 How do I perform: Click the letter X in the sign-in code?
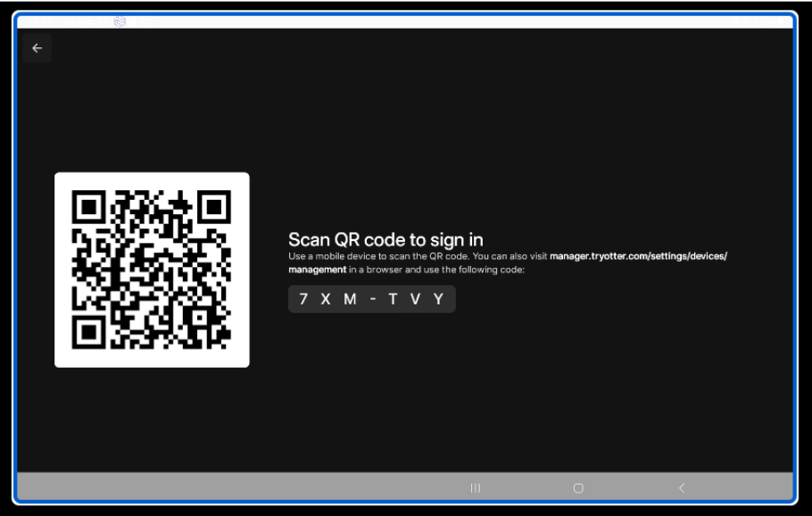click(326, 299)
